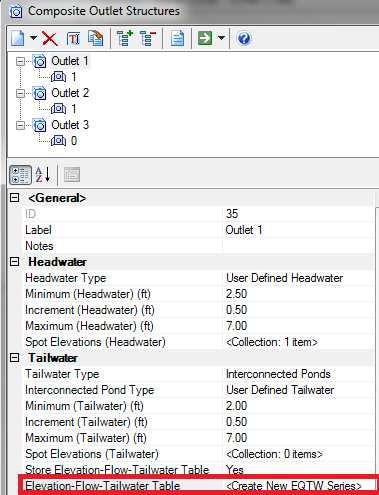Click the Outlet 2 structure icon in tree

(x=40, y=93)
